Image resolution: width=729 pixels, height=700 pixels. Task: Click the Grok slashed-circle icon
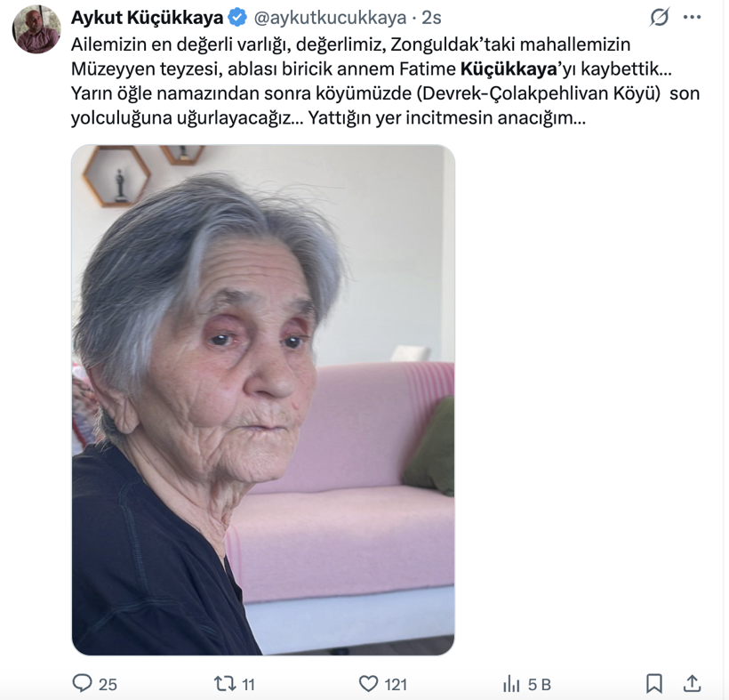point(660,18)
